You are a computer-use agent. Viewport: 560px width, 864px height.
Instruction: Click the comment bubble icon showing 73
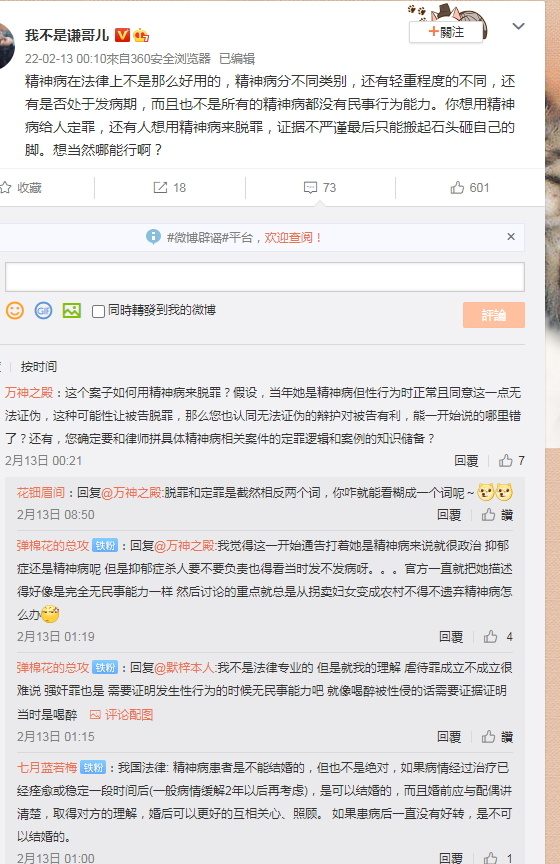tap(310, 188)
